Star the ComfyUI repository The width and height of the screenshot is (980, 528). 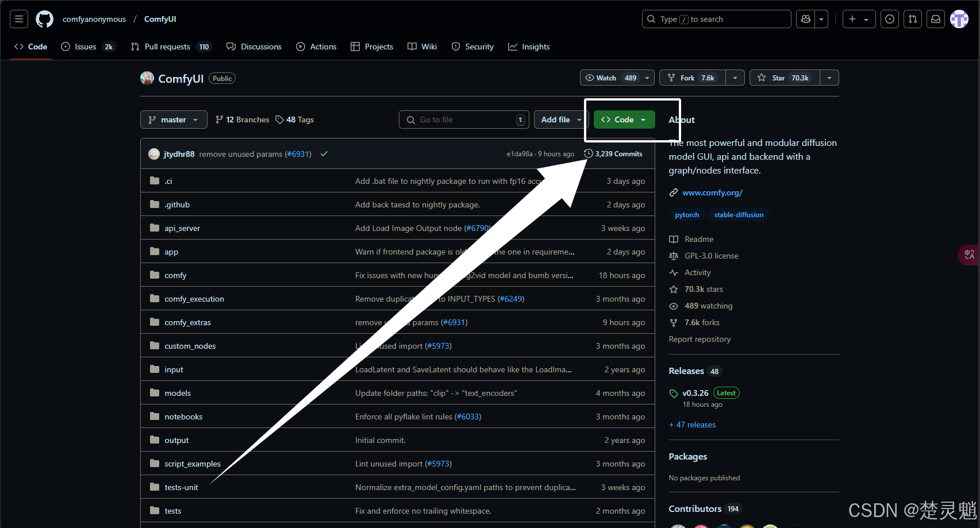click(784, 78)
